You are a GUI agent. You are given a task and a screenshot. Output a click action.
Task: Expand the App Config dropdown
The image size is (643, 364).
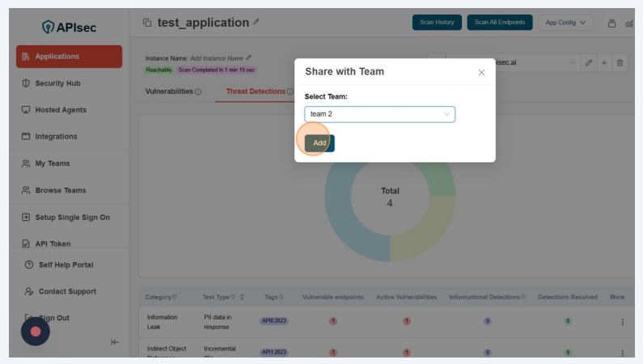point(565,22)
